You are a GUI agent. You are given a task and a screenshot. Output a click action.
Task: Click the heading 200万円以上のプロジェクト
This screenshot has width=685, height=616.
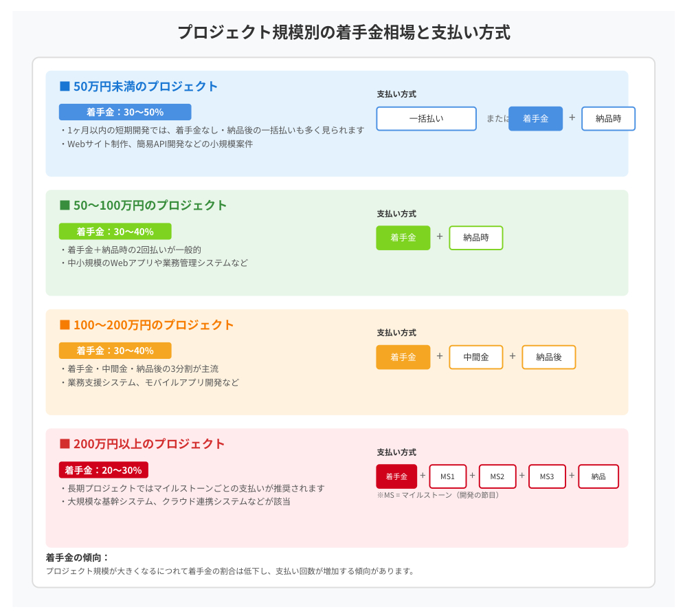[x=149, y=443]
